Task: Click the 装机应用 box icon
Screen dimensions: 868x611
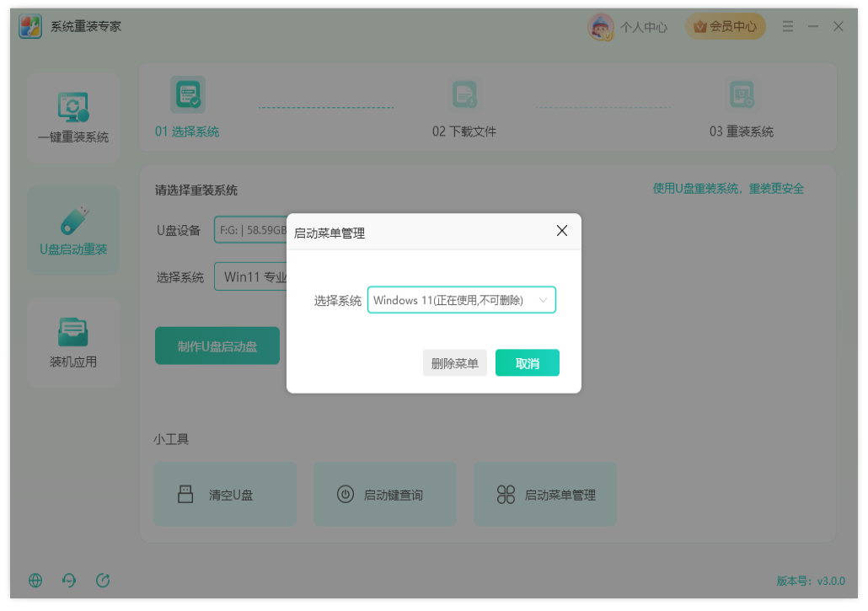Action: 73,331
